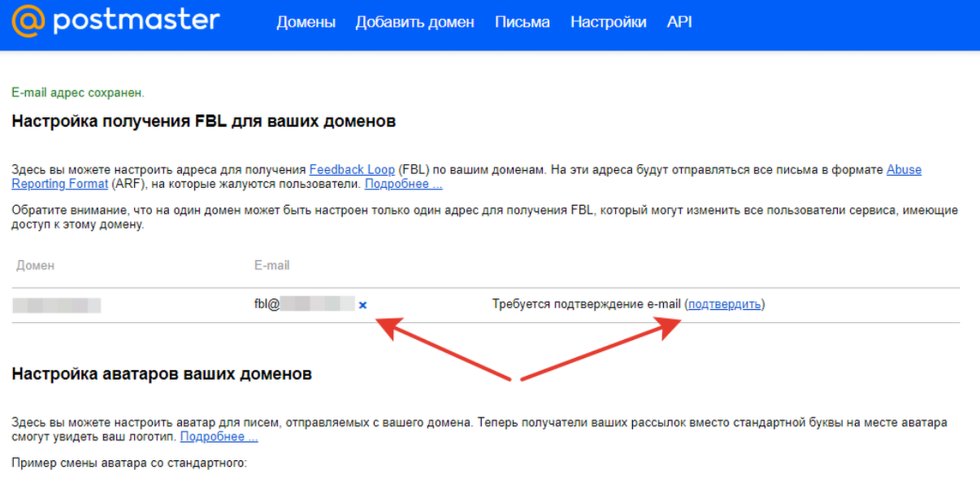Click heading Настройка получения FBL для ваших доменов

click(204, 122)
